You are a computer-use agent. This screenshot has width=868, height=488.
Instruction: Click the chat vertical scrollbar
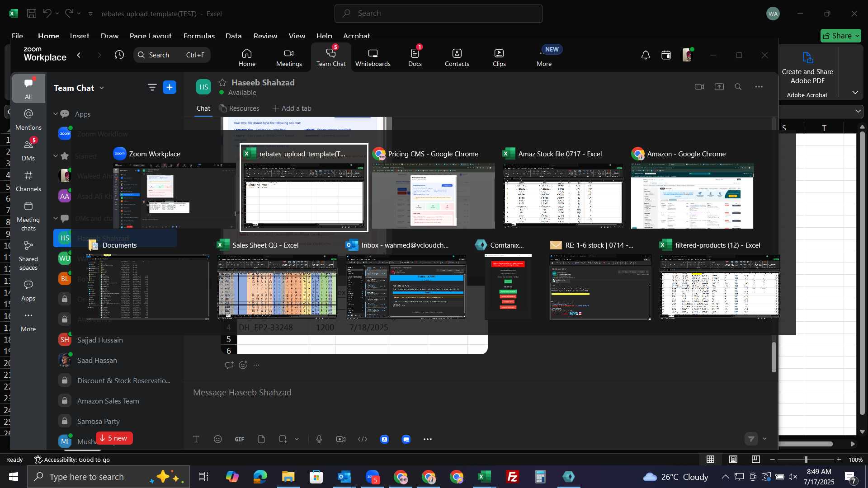(774, 357)
